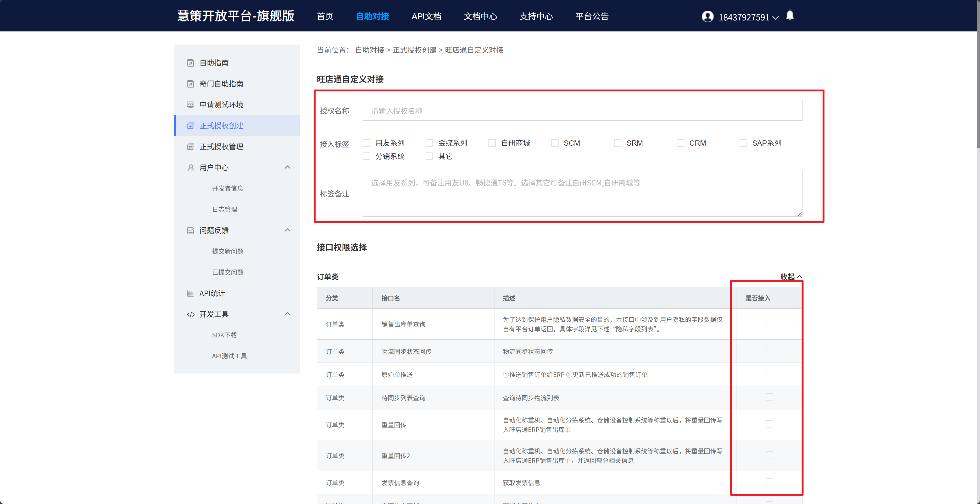
Task: Open 开发者信息 in sidebar
Action: coord(227,188)
